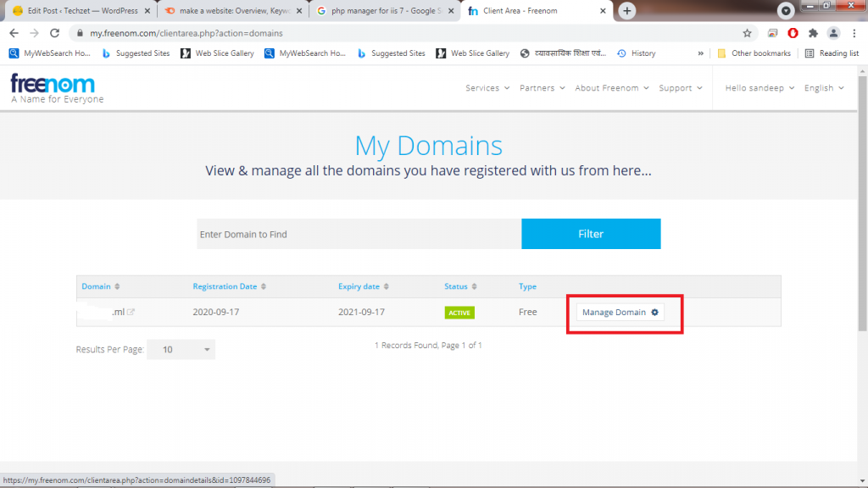Image resolution: width=868 pixels, height=488 pixels.
Task: Click the browser back arrow
Action: [14, 33]
